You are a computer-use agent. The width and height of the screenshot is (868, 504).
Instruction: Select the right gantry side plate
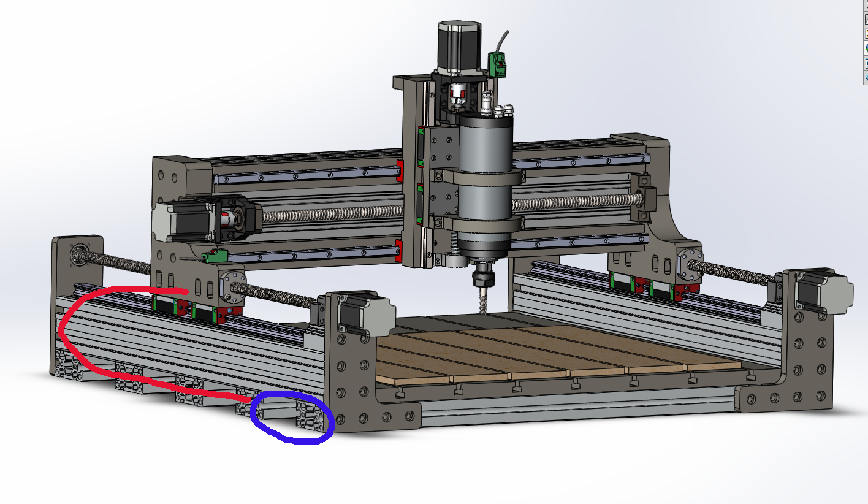pyautogui.click(x=657, y=202)
